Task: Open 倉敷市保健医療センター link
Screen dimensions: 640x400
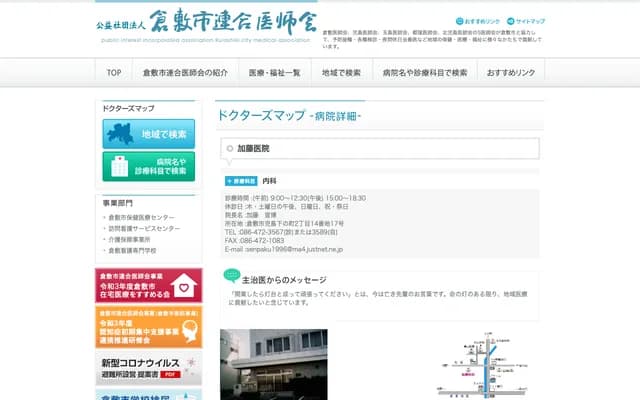Action: (141, 218)
